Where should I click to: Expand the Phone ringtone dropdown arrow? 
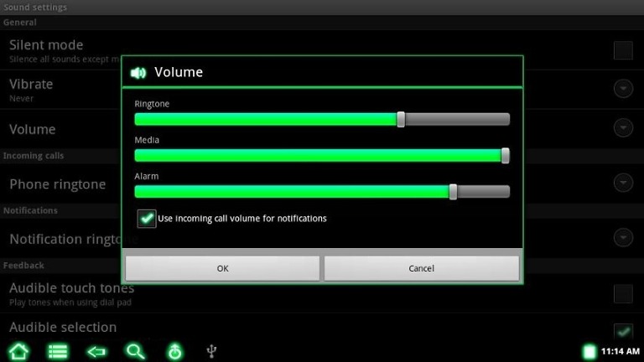(x=623, y=183)
